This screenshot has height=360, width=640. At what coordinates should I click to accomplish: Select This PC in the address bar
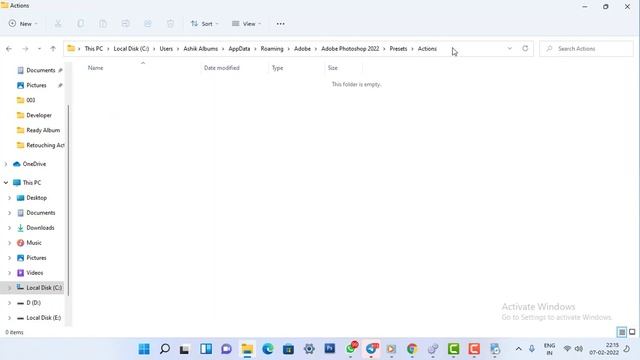(93, 49)
